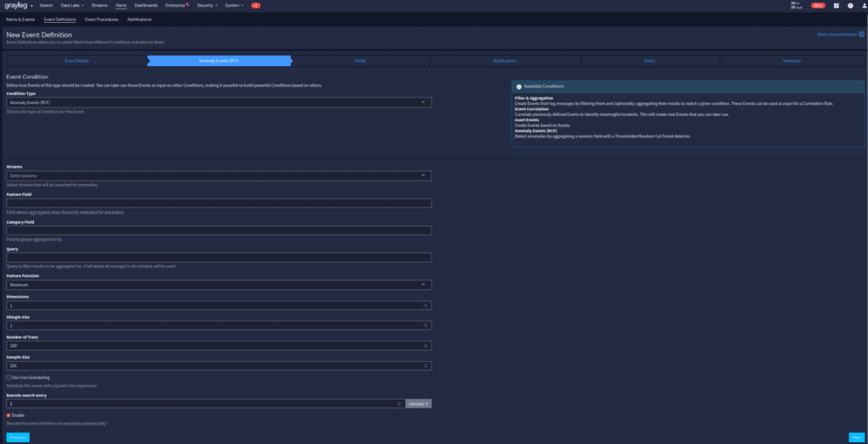The image size is (868, 444).
Task: Expand the Condition Type dropdown
Action: [x=219, y=103]
